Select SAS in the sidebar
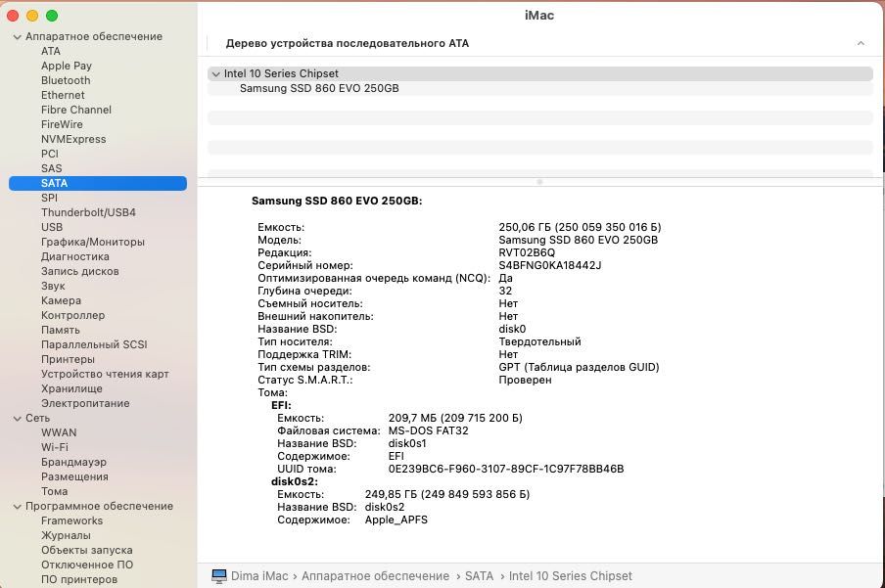The width and height of the screenshot is (885, 588). coord(51,168)
